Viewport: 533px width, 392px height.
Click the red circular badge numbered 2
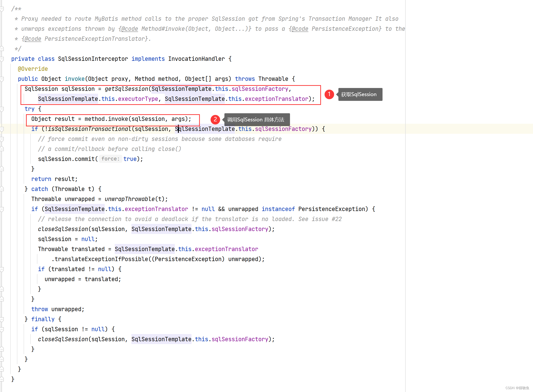coord(215,119)
